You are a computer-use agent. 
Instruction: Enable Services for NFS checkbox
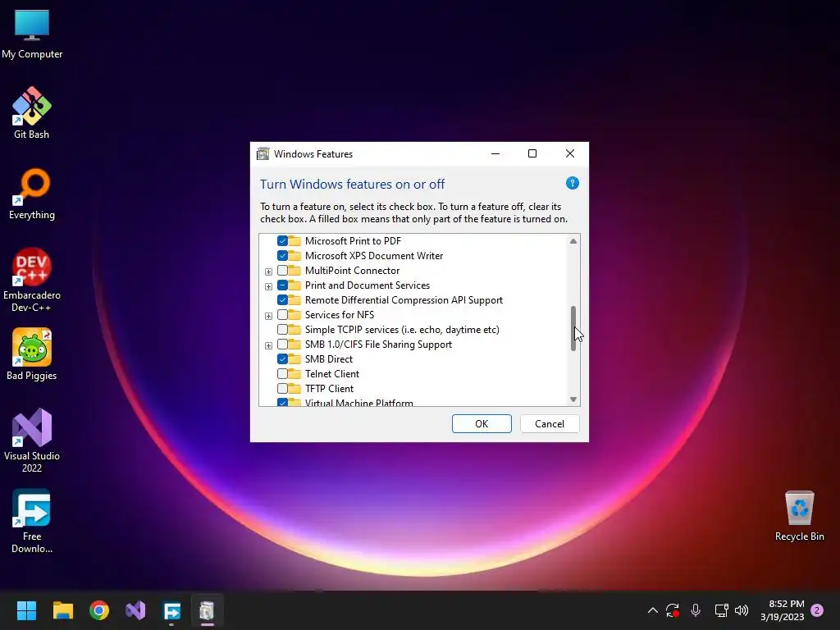[282, 314]
